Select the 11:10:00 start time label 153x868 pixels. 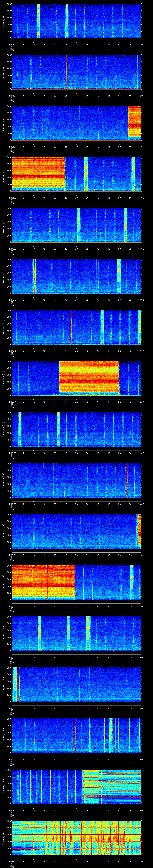[x=12, y=44]
